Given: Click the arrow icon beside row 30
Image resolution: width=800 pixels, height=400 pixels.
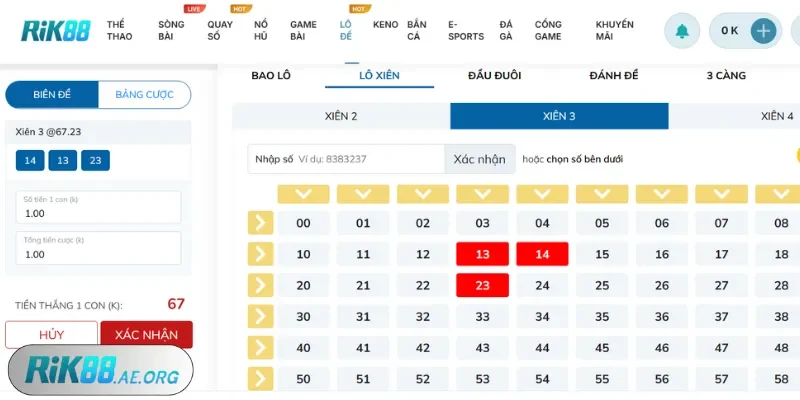Looking at the screenshot, I should (259, 316).
